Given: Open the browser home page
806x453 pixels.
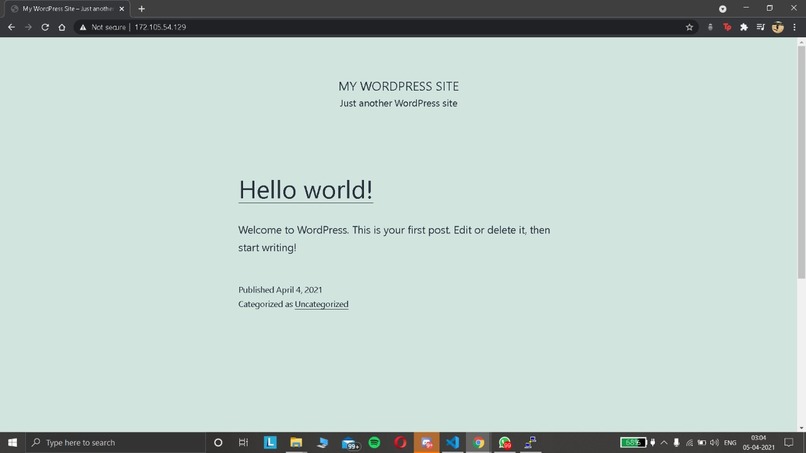Looking at the screenshot, I should coord(62,27).
